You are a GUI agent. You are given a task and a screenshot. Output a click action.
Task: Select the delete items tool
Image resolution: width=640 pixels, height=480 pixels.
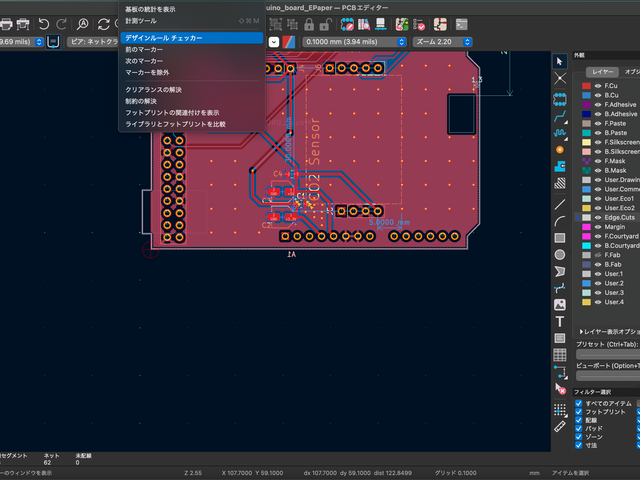click(x=560, y=387)
